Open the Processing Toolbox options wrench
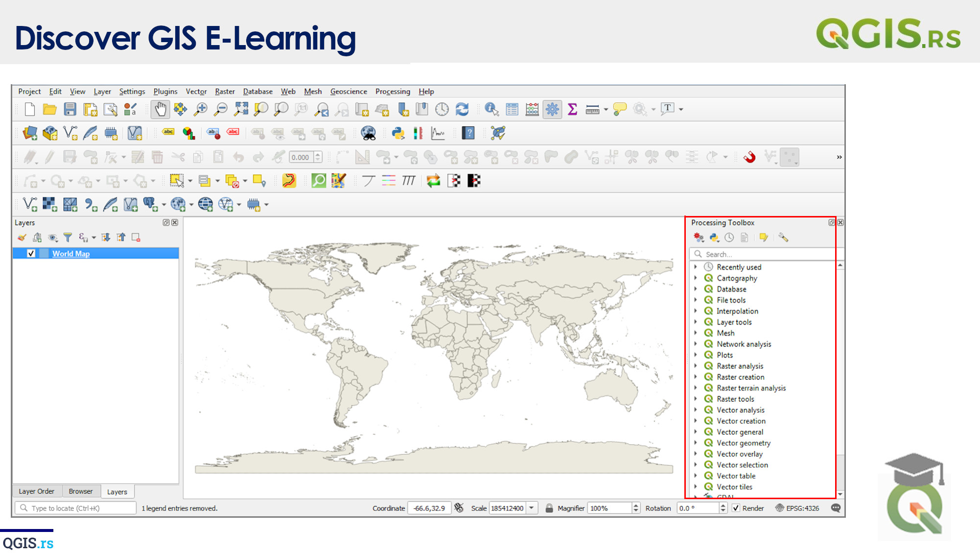 (x=784, y=238)
